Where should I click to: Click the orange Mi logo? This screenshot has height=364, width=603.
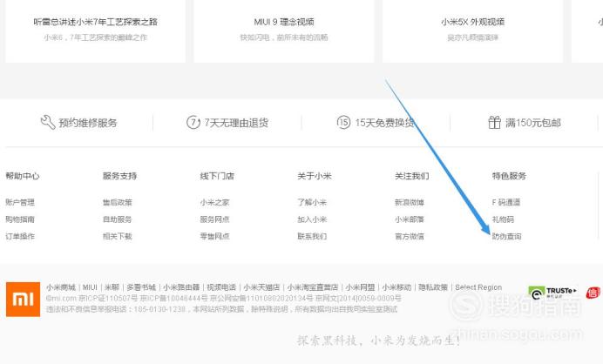point(23,299)
